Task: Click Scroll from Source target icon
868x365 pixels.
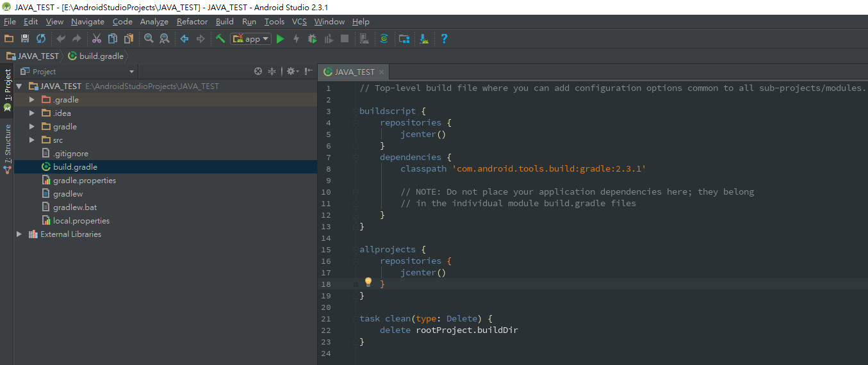Action: coord(258,72)
